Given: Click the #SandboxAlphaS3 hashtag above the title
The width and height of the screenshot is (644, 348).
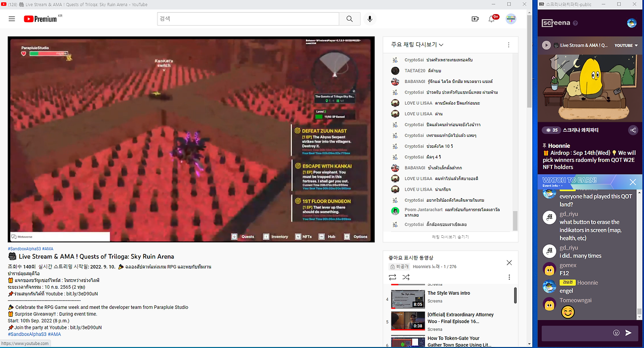Looking at the screenshot, I should tap(24, 249).
